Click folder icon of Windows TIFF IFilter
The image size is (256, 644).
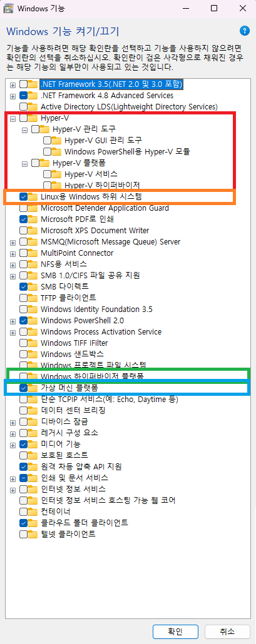pos(33,343)
